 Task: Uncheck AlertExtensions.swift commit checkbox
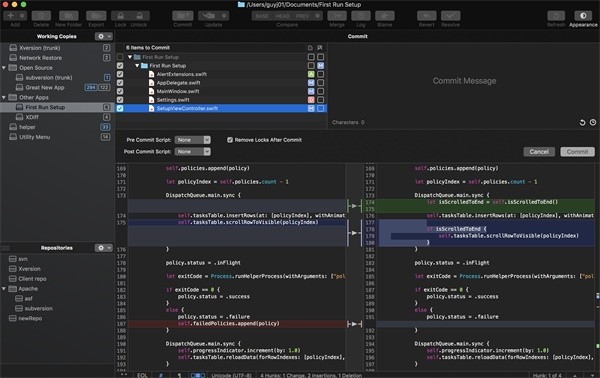[120, 74]
